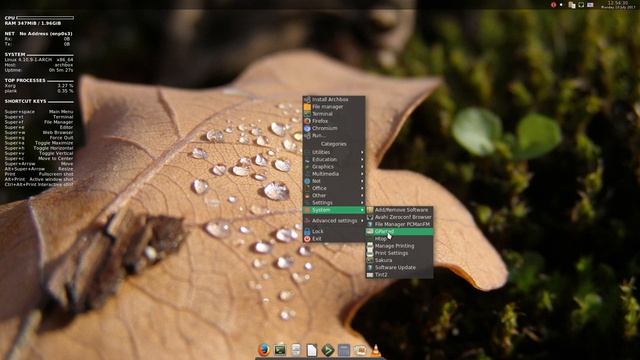640x360 pixels.
Task: Expand the Net submenu arrow
Action: tap(362, 181)
